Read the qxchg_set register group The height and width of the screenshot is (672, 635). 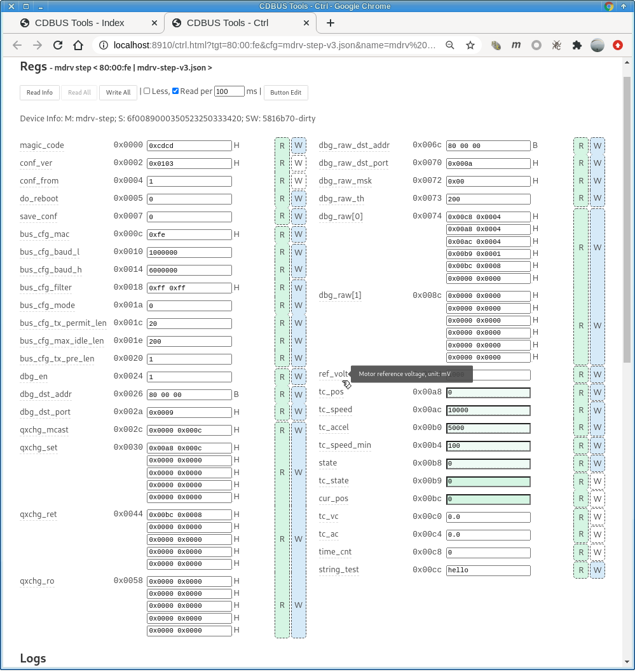coord(282,473)
